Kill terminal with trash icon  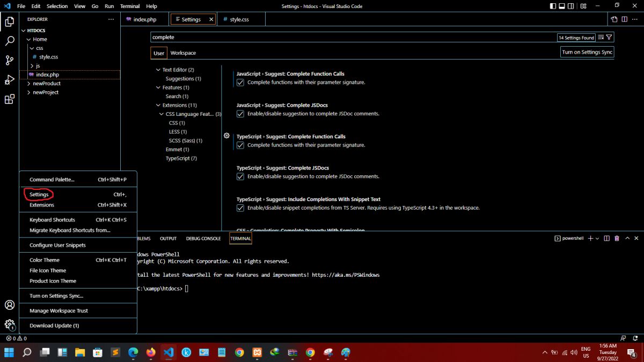pos(617,238)
